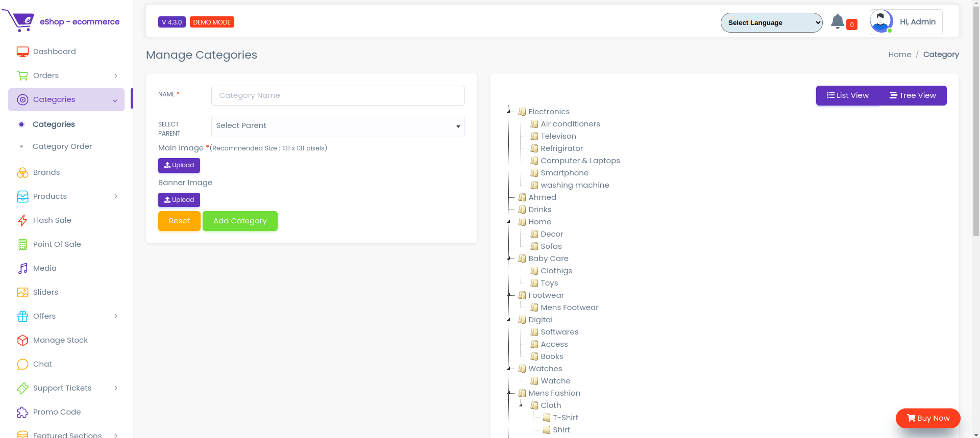Click the orange Reset button

(179, 221)
